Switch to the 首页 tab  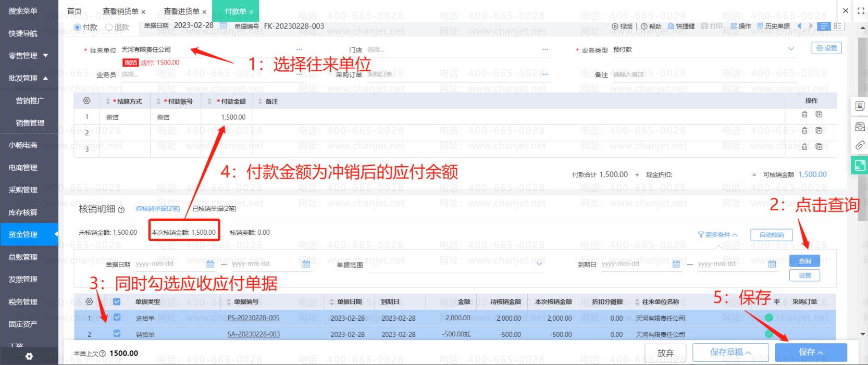click(75, 11)
